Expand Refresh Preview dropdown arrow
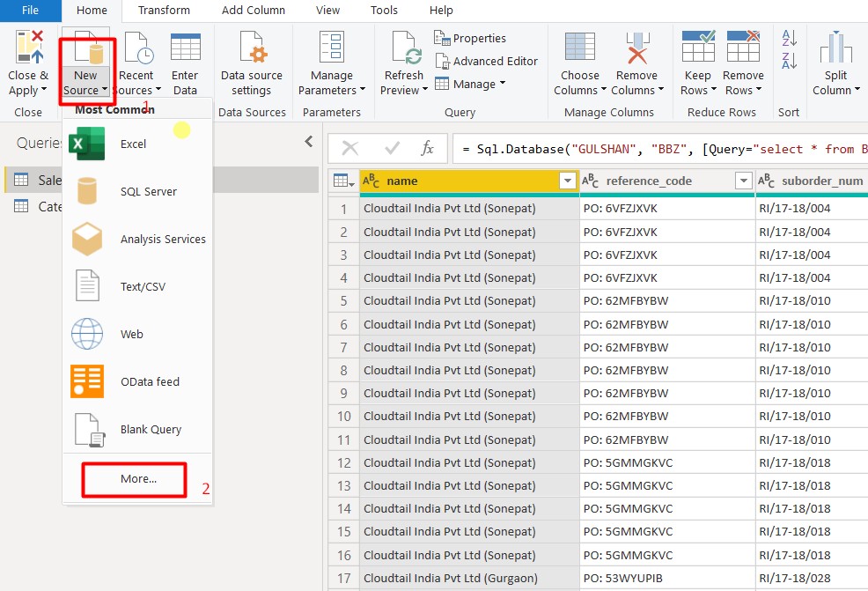The height and width of the screenshot is (591, 868). [424, 90]
